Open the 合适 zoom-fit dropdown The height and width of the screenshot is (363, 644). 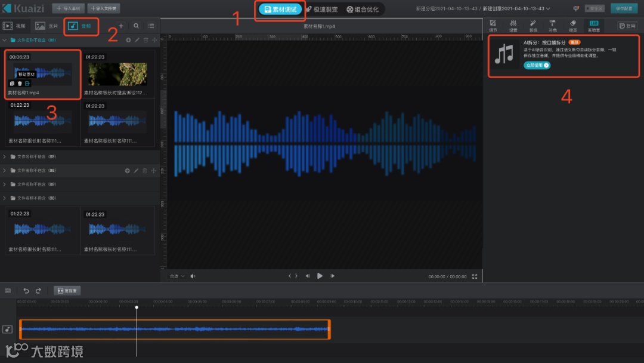pyautogui.click(x=177, y=276)
